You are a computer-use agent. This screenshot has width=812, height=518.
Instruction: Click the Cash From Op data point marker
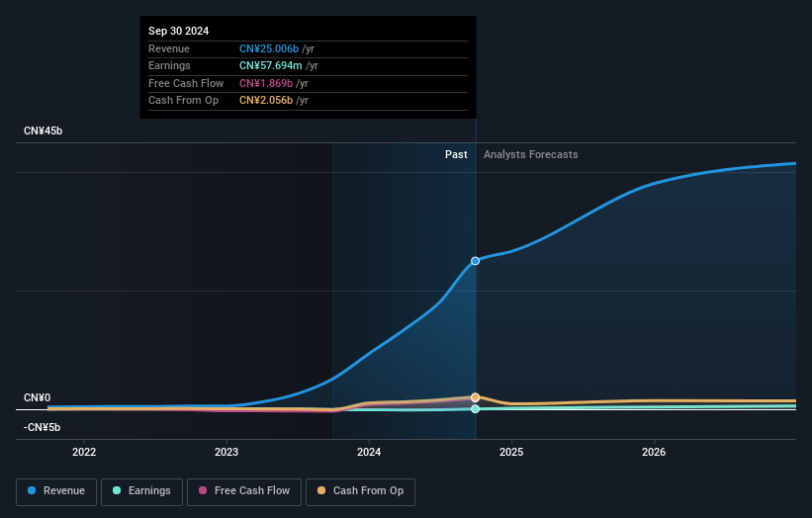(475, 397)
